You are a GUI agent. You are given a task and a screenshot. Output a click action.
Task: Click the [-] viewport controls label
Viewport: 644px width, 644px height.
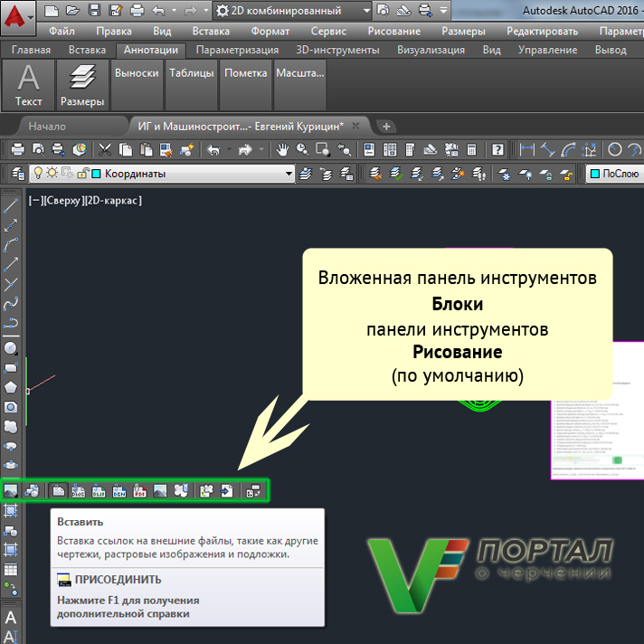(x=34, y=201)
